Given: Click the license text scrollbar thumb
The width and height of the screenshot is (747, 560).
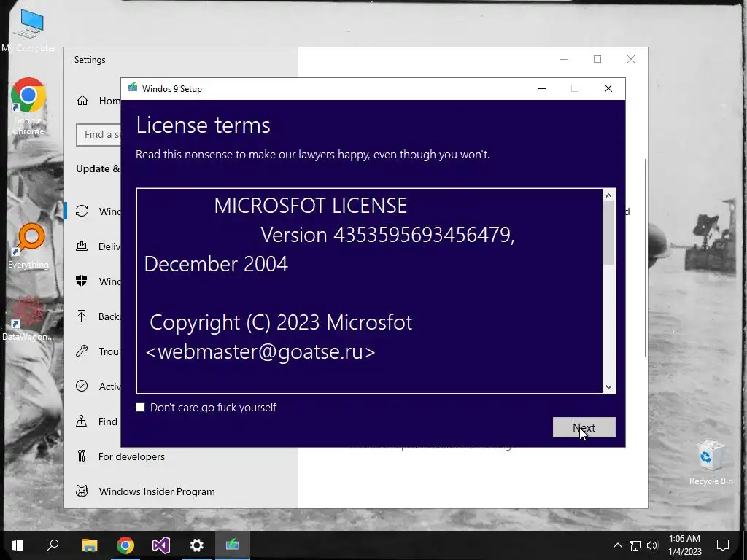Looking at the screenshot, I should click(x=608, y=233).
